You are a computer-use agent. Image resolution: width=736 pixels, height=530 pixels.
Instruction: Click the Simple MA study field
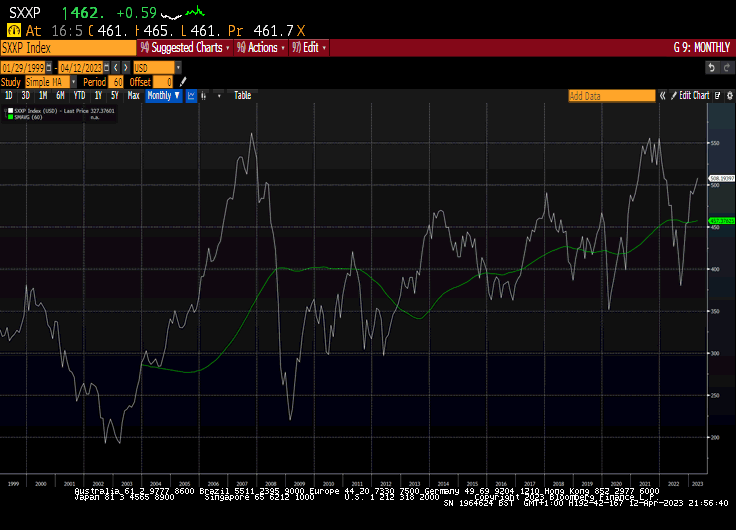tap(47, 82)
